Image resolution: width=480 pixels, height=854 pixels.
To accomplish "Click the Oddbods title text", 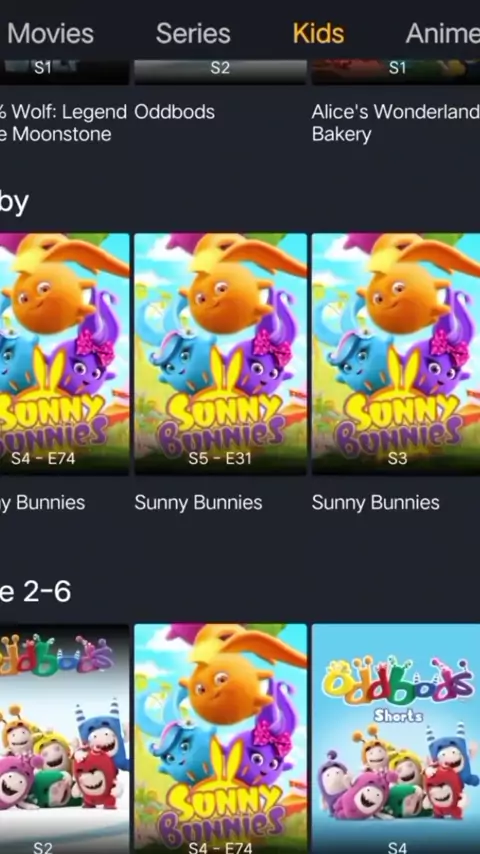I will pyautogui.click(x=174, y=112).
